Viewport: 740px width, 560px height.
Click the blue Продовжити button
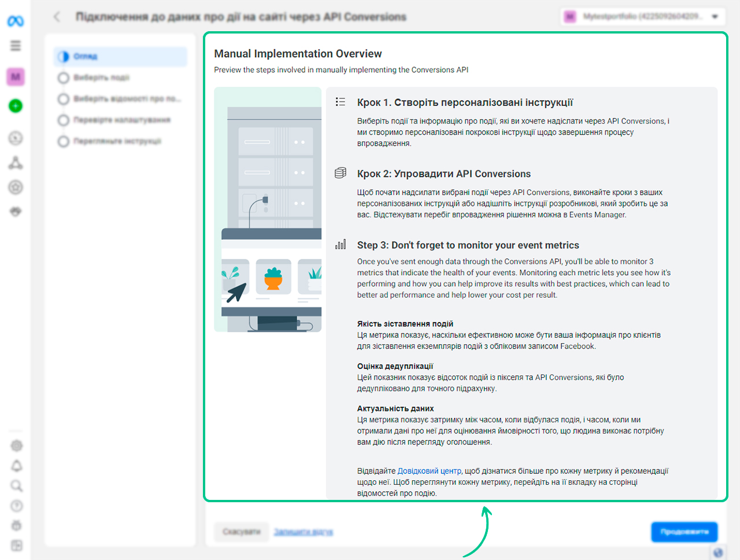pyautogui.click(x=684, y=532)
